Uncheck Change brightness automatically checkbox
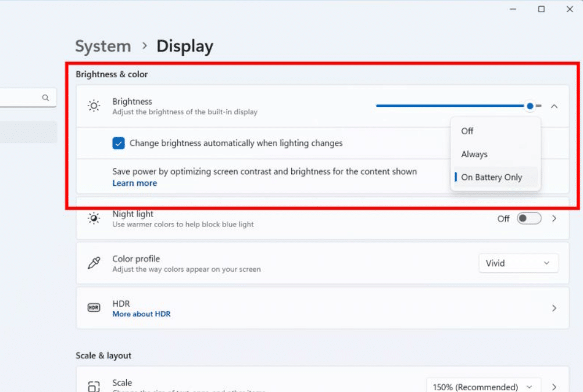Viewport: 583px width, 392px height. (x=119, y=143)
